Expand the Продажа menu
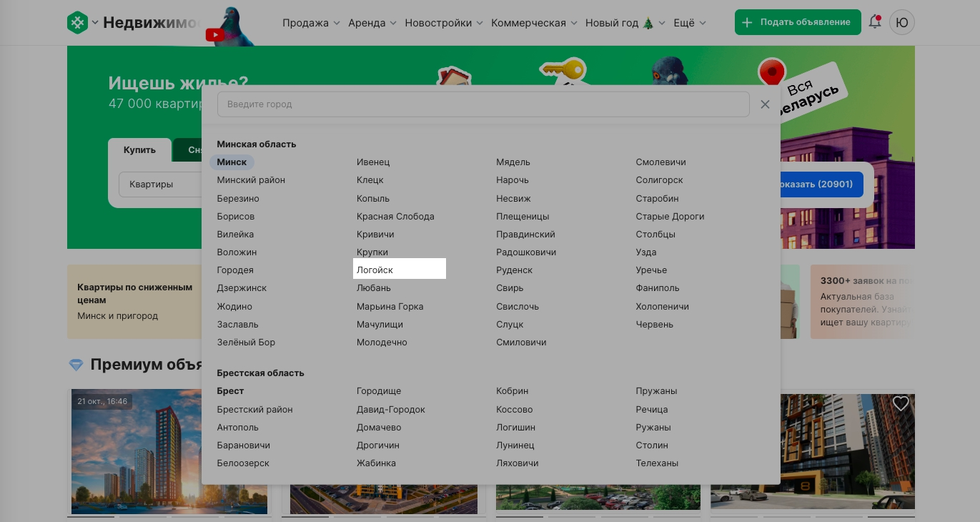The image size is (980, 522). [311, 23]
